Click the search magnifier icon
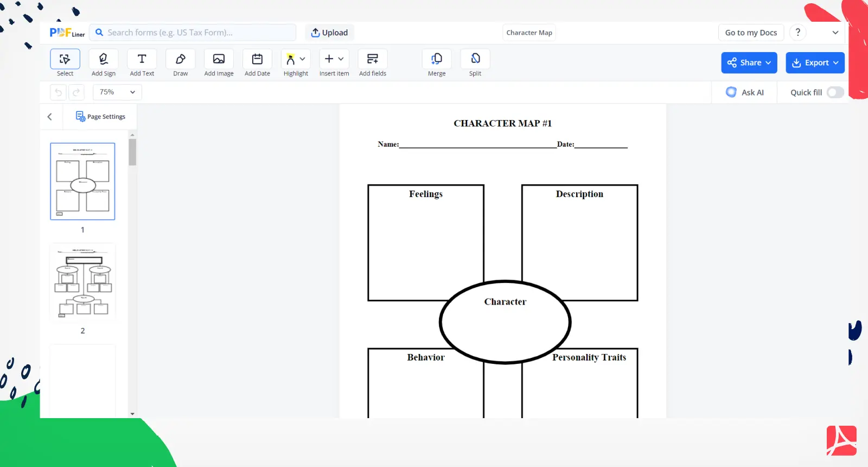 click(x=99, y=33)
